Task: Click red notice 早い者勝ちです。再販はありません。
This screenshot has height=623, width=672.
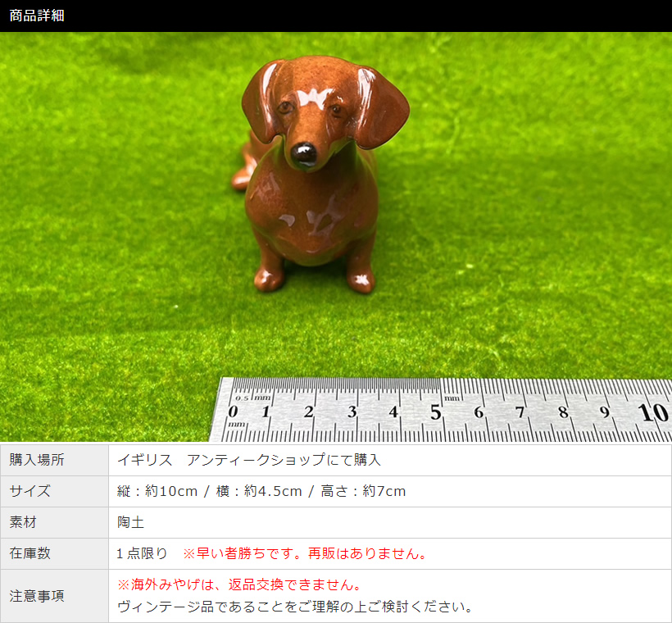Action: pyautogui.click(x=311, y=553)
